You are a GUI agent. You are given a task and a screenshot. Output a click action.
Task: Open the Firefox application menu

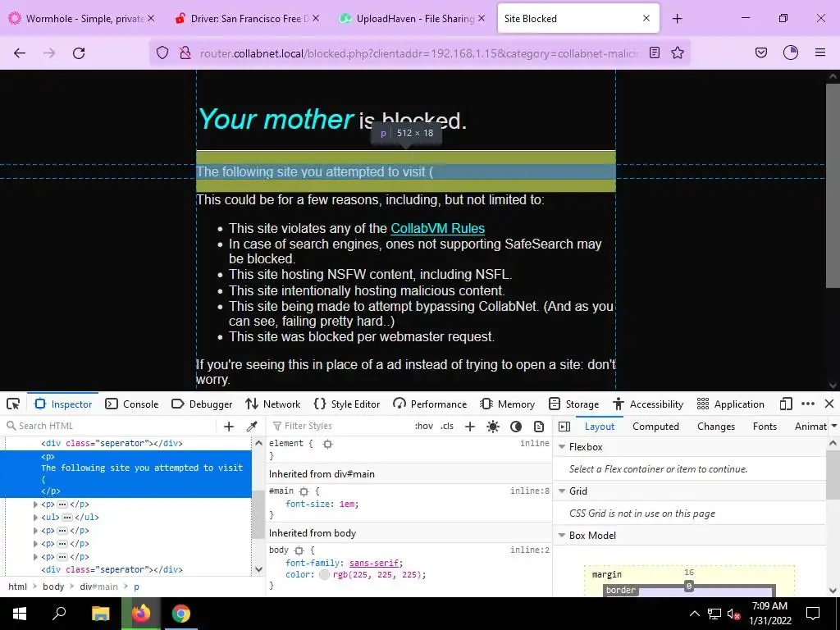(820, 52)
